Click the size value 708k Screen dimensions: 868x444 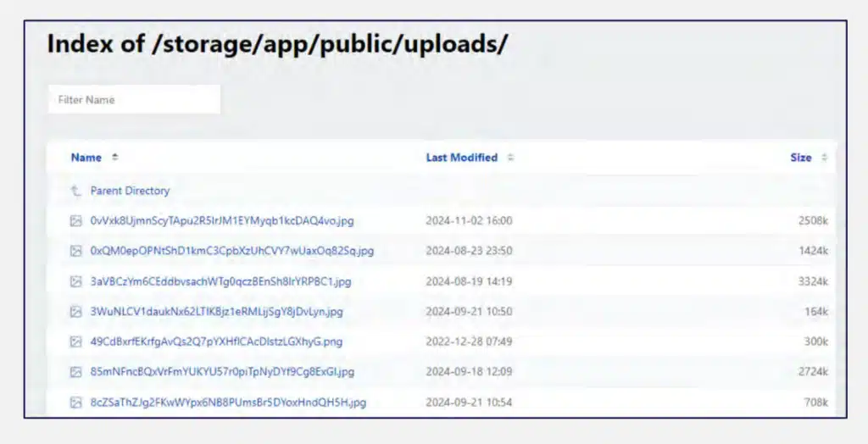tap(816, 402)
